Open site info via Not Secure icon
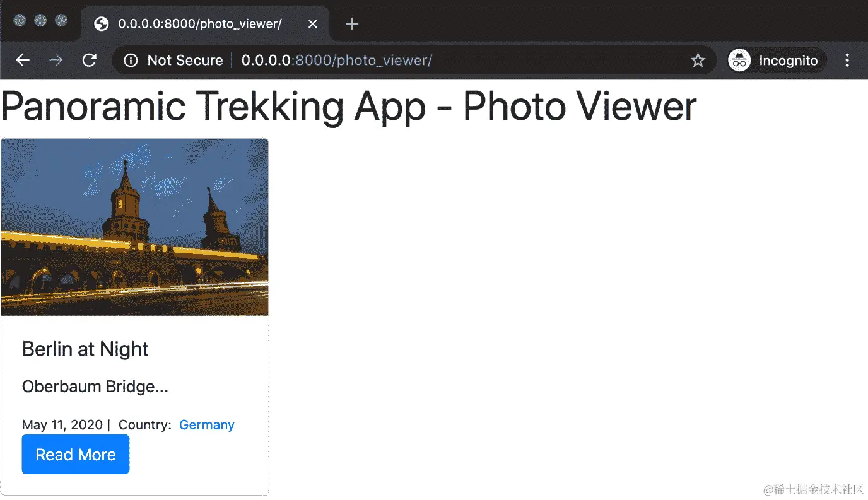The width and height of the screenshot is (868, 500). click(x=131, y=61)
